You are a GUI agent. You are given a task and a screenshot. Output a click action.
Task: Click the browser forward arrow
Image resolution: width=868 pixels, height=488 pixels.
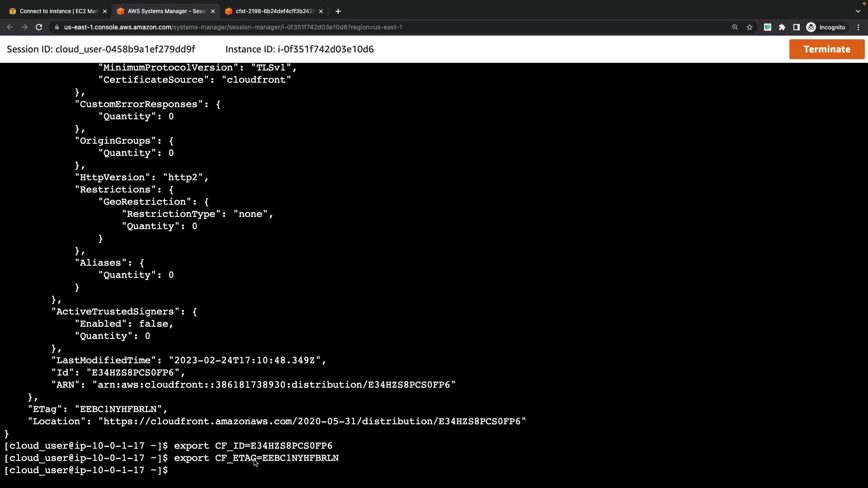pyautogui.click(x=24, y=27)
